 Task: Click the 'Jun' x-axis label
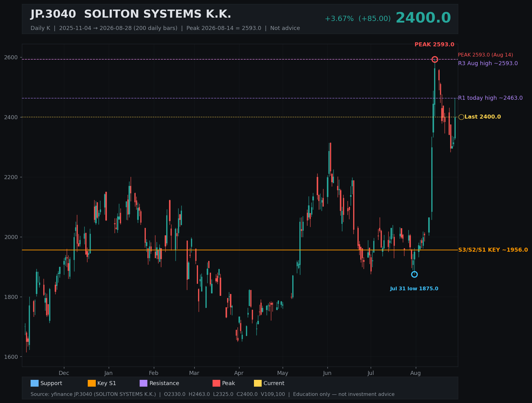coord(327,373)
